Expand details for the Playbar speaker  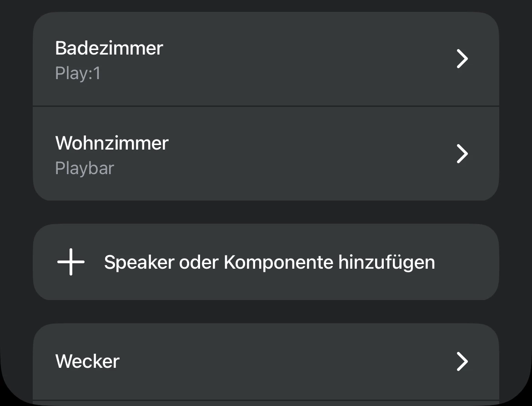click(462, 154)
